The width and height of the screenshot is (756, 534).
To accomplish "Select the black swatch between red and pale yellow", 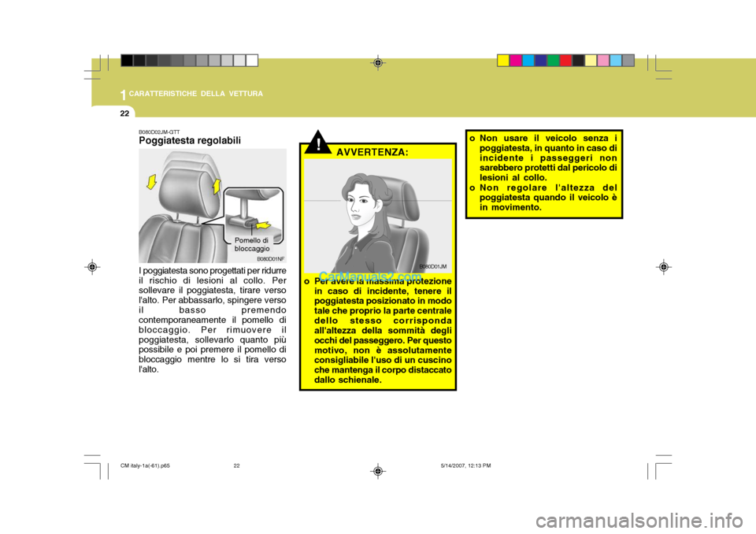I will 579,61.
